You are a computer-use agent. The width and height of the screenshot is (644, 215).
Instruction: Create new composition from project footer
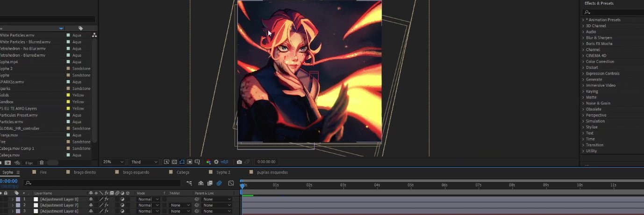7,163
